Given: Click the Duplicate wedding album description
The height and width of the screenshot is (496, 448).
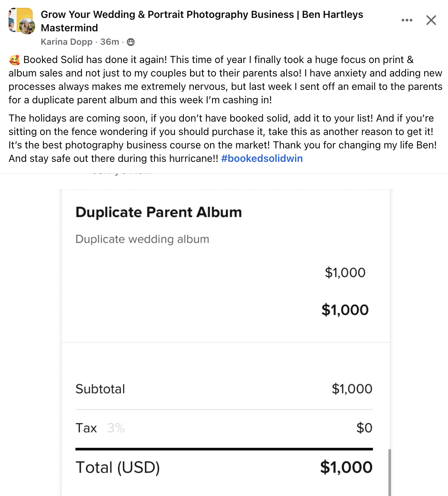Looking at the screenshot, I should (142, 239).
